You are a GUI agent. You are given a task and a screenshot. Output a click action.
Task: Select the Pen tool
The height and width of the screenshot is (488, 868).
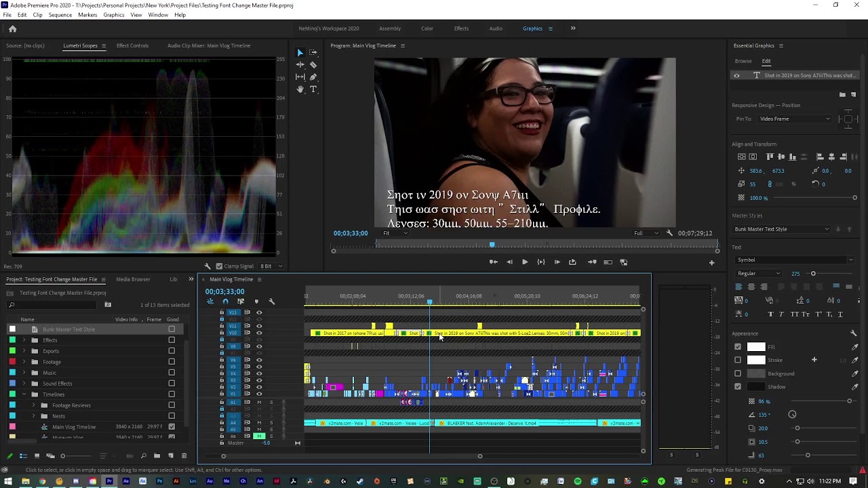pyautogui.click(x=313, y=77)
